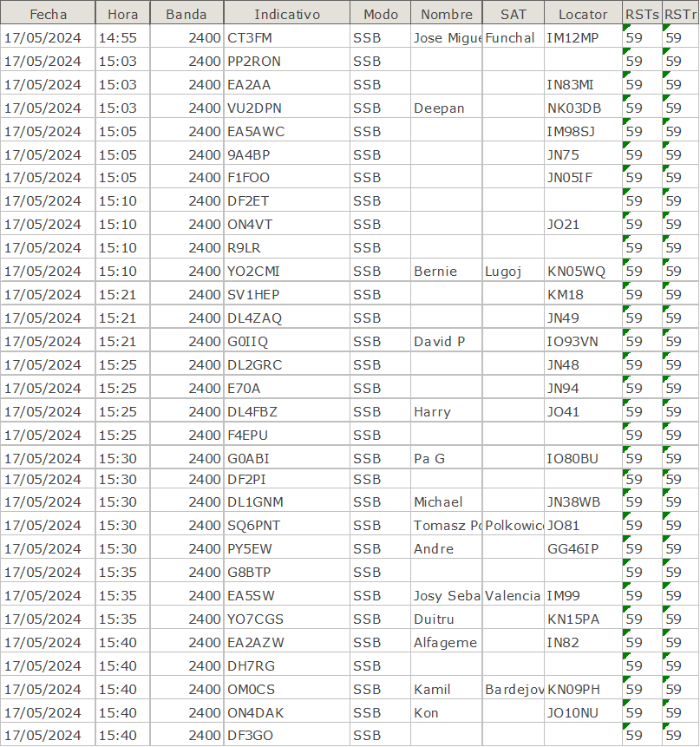Click the name cell 'Alfageme'
Image resolution: width=700 pixels, height=747 pixels.
pyautogui.click(x=445, y=643)
